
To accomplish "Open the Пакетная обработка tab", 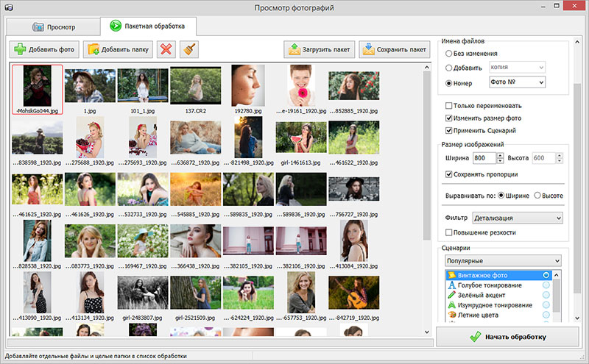I will [148, 26].
